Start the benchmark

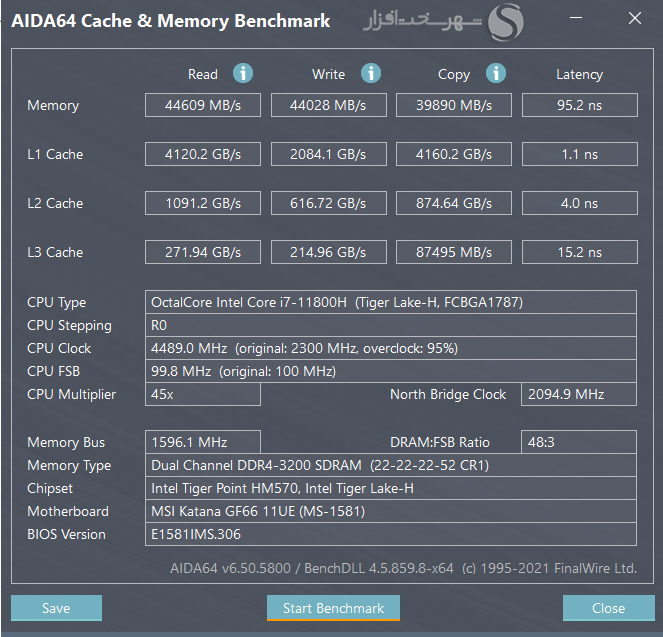[333, 608]
